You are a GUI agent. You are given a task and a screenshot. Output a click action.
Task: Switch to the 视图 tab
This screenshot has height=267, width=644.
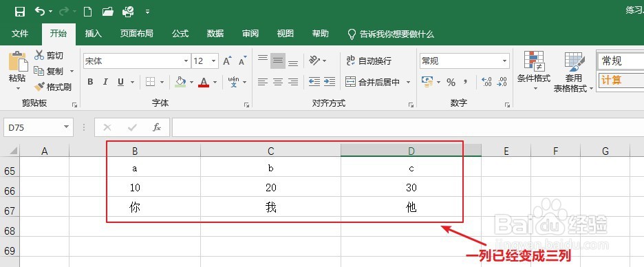coord(285,34)
